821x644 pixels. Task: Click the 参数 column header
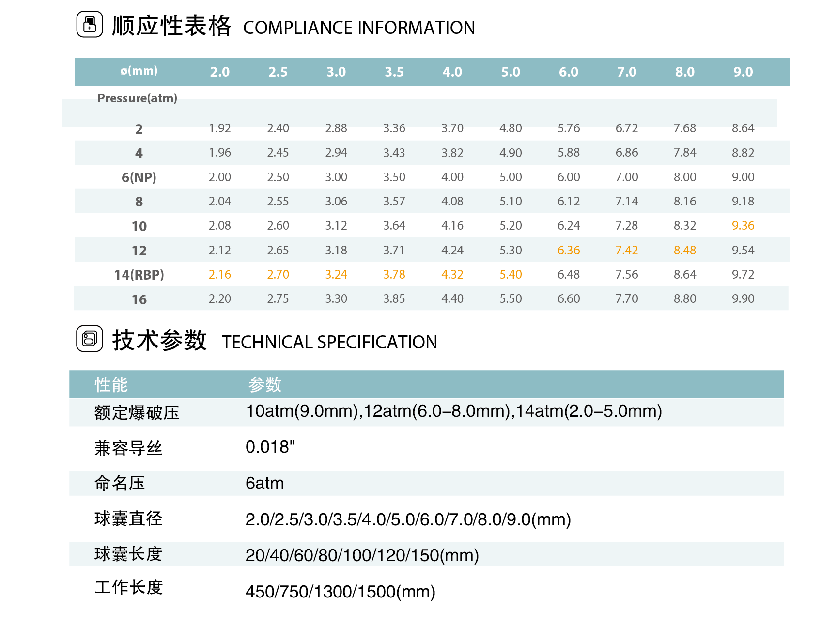[264, 385]
